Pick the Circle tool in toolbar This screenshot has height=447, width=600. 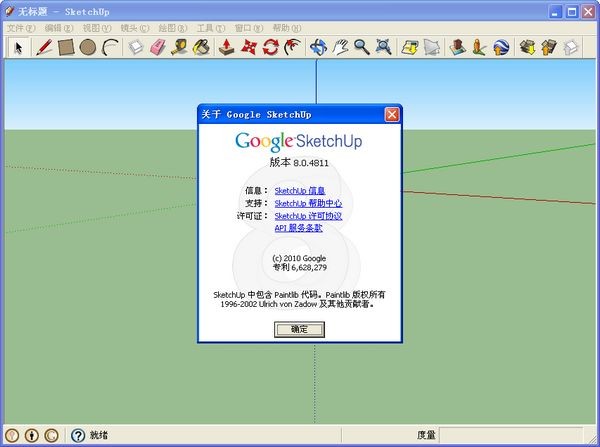[88, 47]
